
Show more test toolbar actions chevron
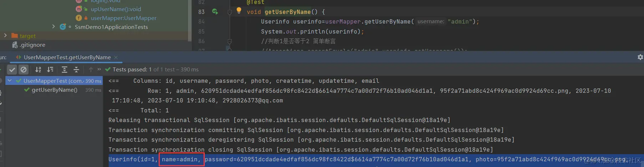pyautogui.click(x=99, y=69)
